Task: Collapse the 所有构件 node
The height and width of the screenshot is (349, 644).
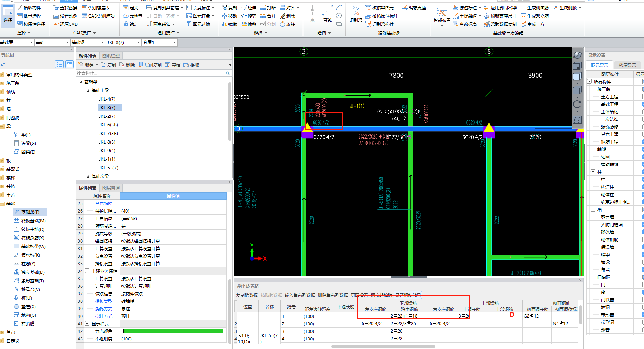Action: pyautogui.click(x=590, y=82)
